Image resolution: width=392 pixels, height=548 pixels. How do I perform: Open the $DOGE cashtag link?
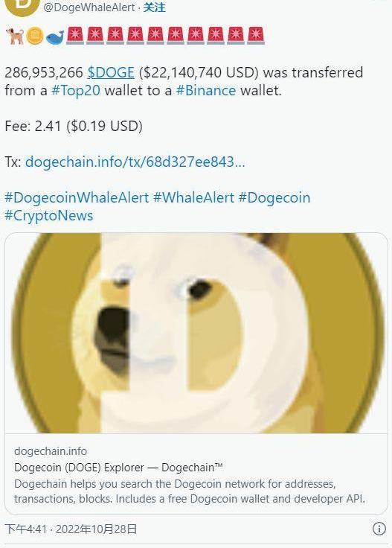click(x=111, y=72)
